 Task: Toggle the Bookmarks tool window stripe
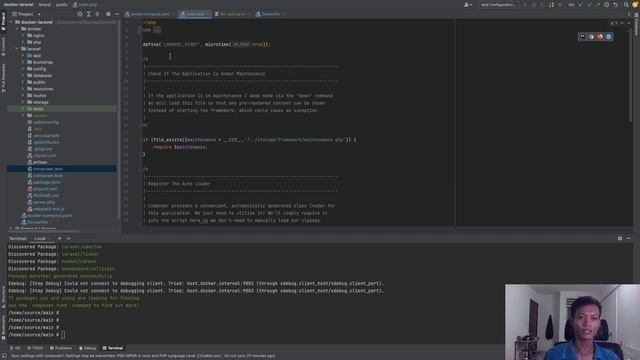click(3, 327)
